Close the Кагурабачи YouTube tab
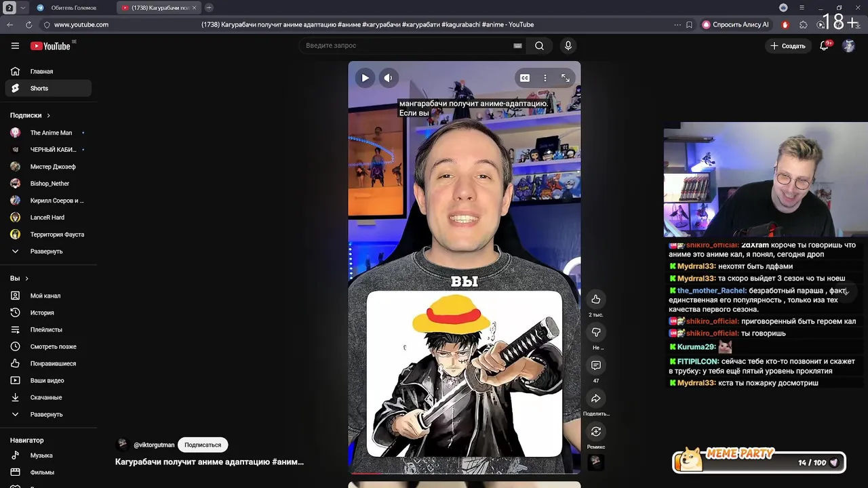The width and height of the screenshot is (868, 488). [195, 7]
